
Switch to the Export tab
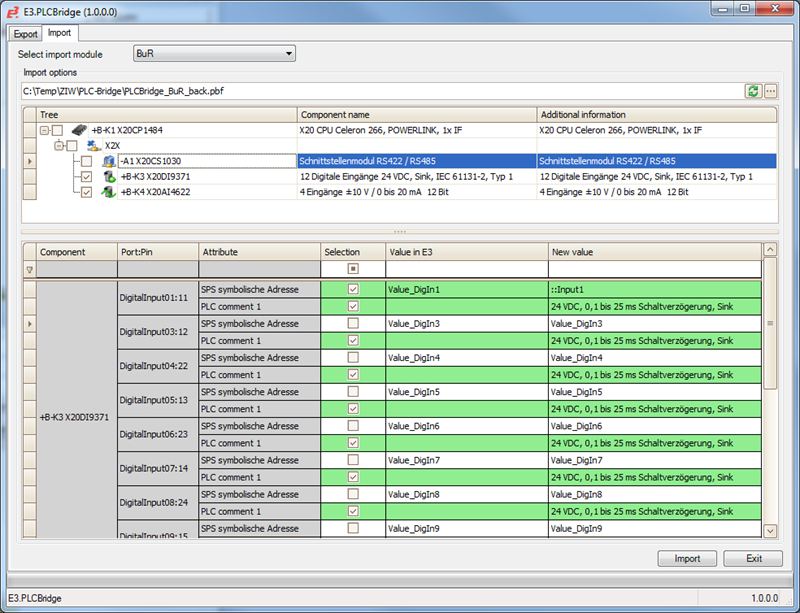click(25, 33)
